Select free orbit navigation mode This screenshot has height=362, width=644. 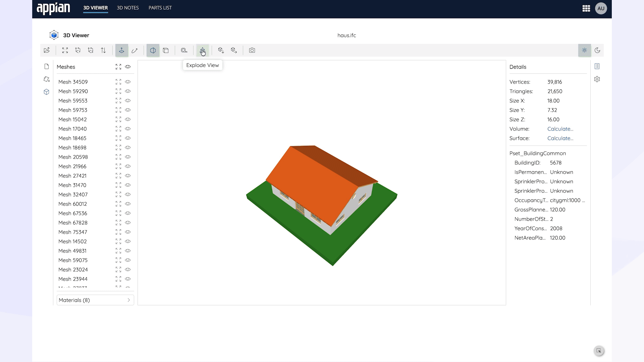coord(135,50)
